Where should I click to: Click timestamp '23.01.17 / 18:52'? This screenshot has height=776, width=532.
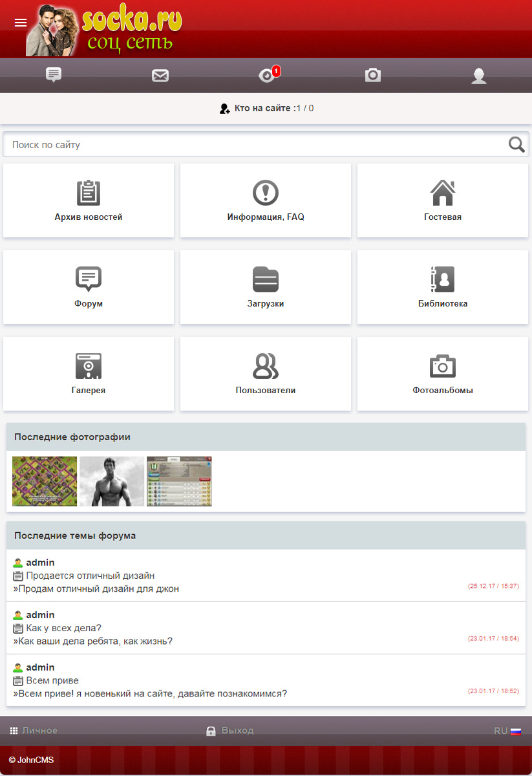pos(493,691)
